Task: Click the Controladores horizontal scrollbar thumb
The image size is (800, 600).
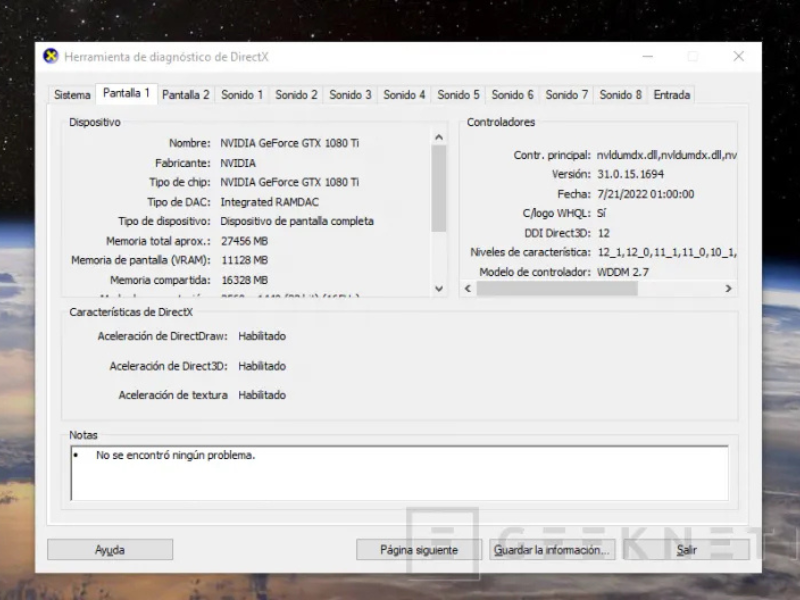Action: (557, 288)
